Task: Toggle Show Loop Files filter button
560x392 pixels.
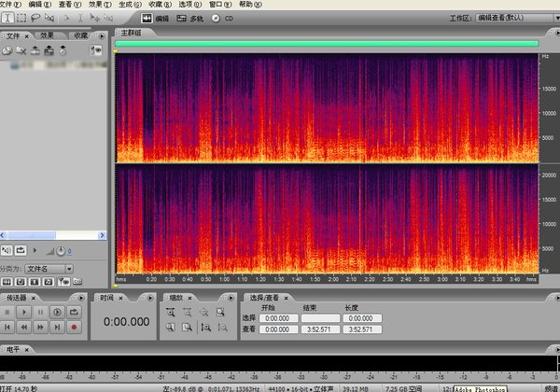Action: [21, 282]
